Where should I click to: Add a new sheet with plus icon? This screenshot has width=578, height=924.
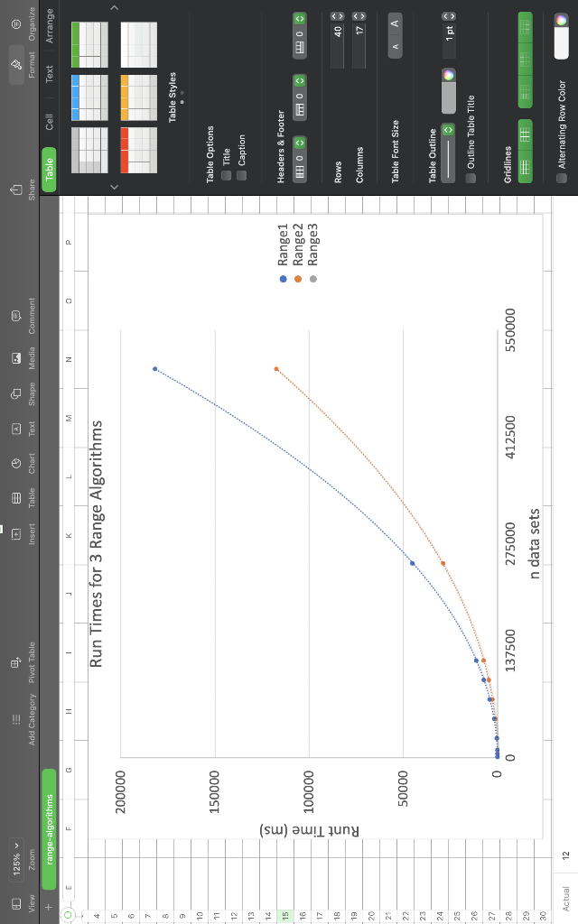[49, 907]
